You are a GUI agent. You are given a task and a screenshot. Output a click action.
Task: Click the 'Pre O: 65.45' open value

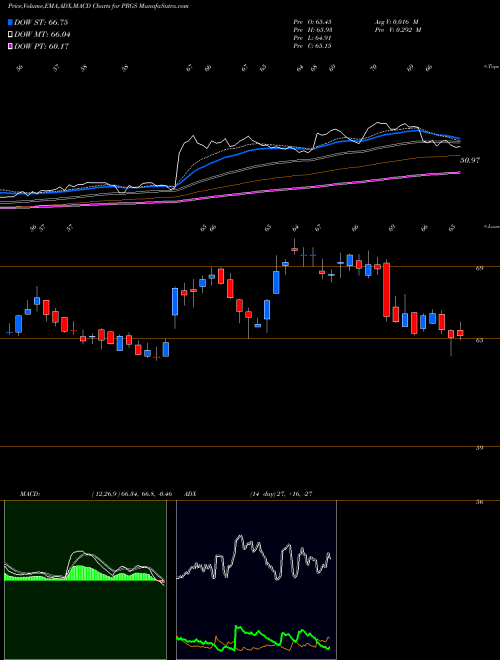pyautogui.click(x=312, y=22)
